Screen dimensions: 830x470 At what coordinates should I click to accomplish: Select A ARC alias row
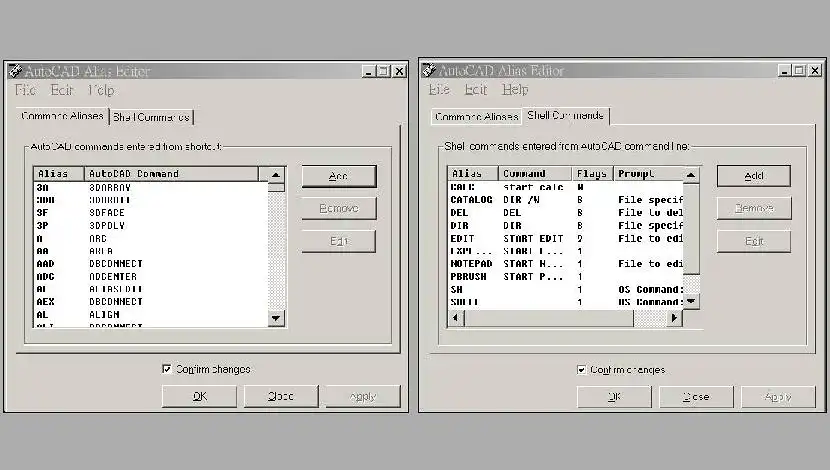[x=151, y=239]
